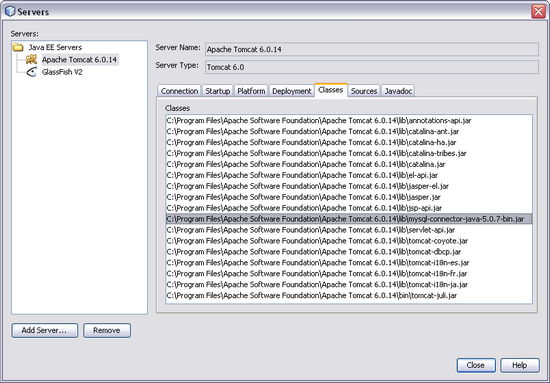Click the Server Name field
Screen dimensions: 550x383
click(371, 49)
